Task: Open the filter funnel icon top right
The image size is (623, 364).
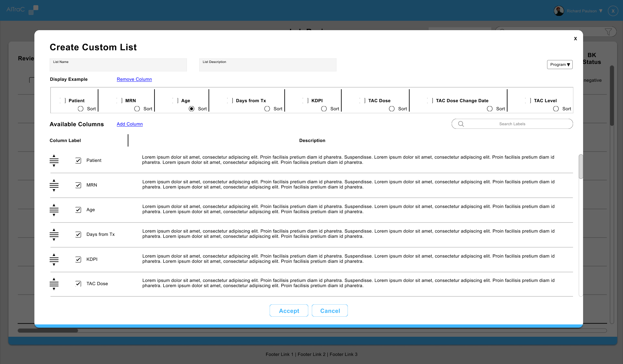Action: pos(608,31)
